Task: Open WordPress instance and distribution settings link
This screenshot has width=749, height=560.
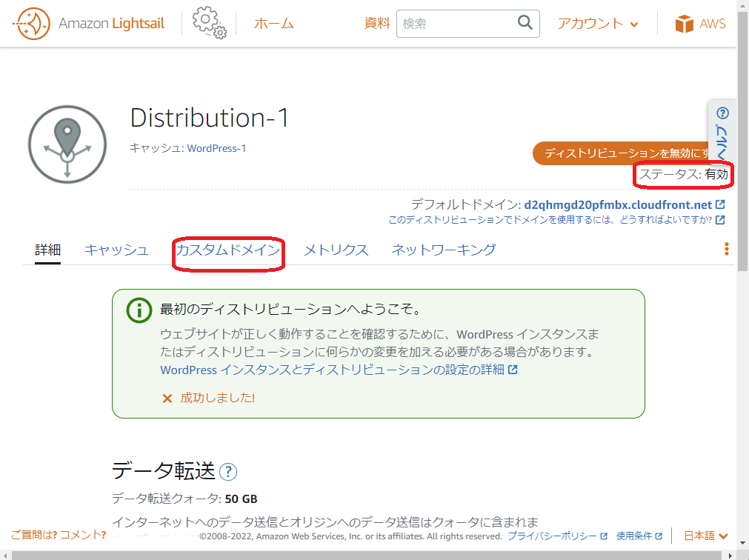Action: tap(339, 370)
